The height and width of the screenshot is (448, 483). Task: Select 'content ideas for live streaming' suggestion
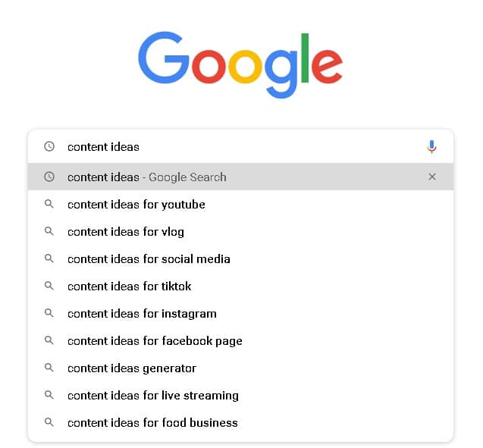[x=240, y=396]
